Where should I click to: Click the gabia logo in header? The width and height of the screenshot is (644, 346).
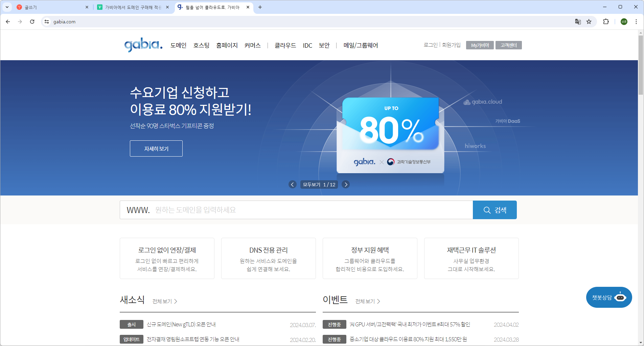[143, 45]
